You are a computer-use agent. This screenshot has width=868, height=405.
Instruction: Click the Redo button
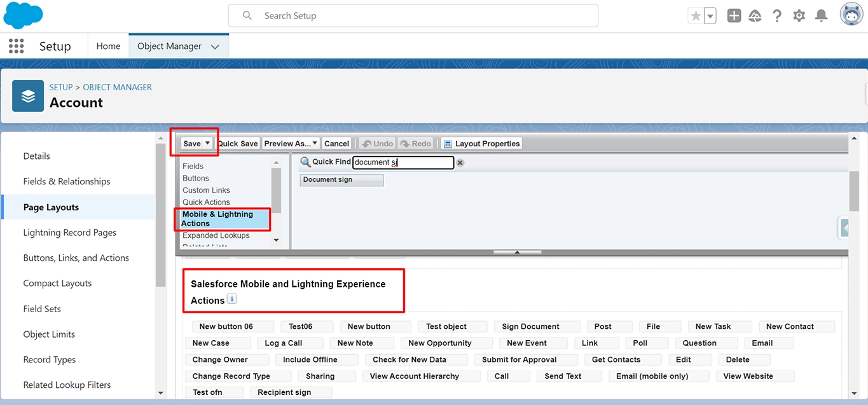[x=415, y=144]
